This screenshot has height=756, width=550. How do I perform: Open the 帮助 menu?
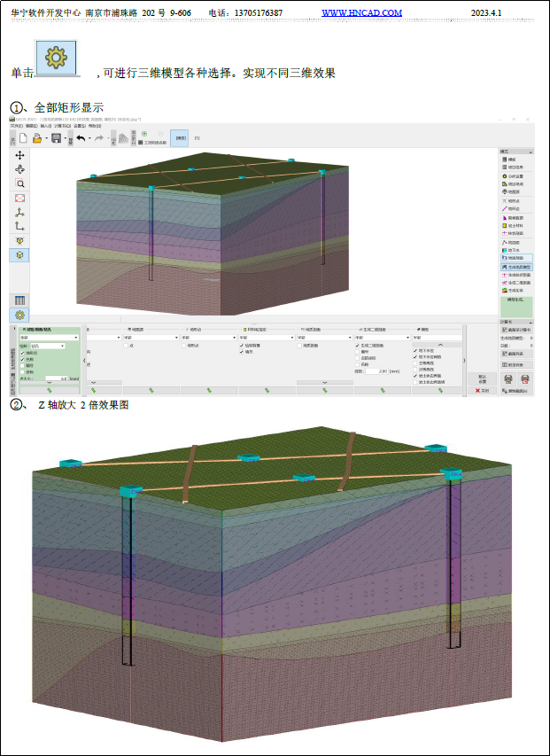tap(95, 126)
